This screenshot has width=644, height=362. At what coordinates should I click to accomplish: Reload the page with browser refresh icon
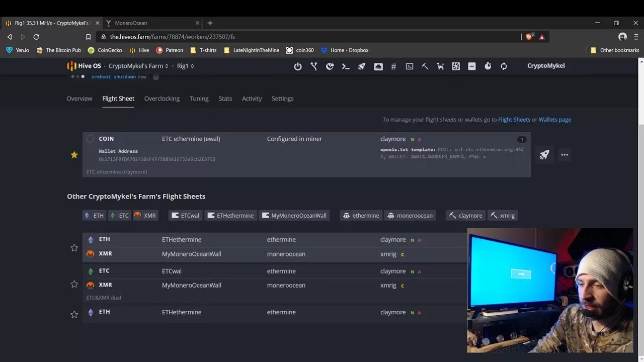[x=36, y=37]
